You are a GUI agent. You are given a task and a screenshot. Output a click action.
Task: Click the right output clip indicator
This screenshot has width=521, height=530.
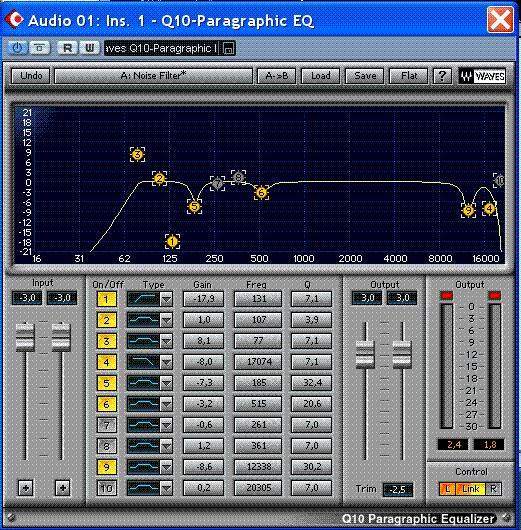(495, 296)
